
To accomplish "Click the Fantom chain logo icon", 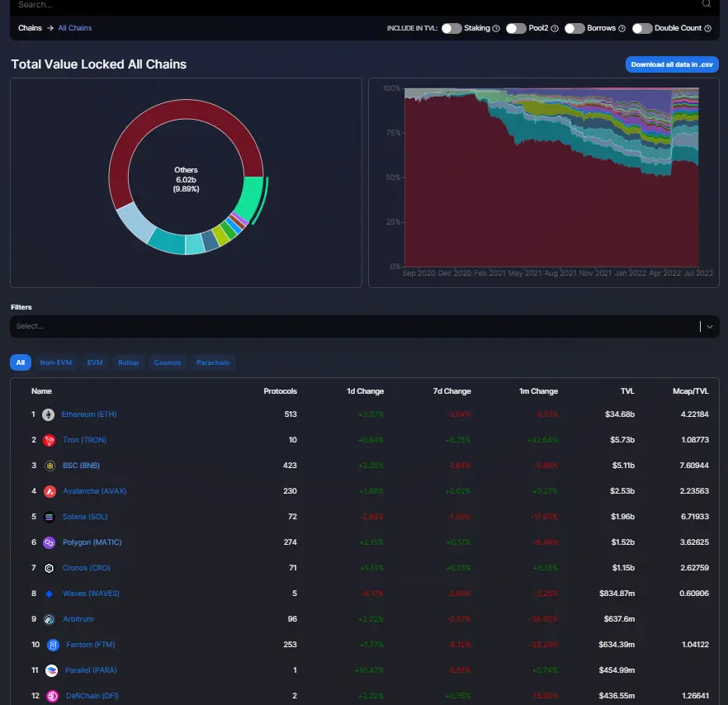I will point(54,645).
